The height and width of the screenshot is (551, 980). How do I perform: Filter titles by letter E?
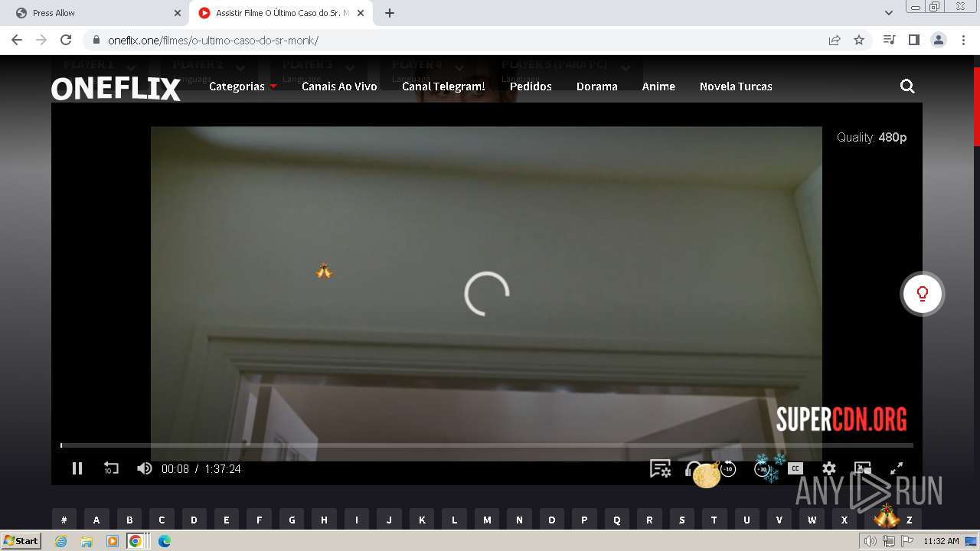click(227, 520)
